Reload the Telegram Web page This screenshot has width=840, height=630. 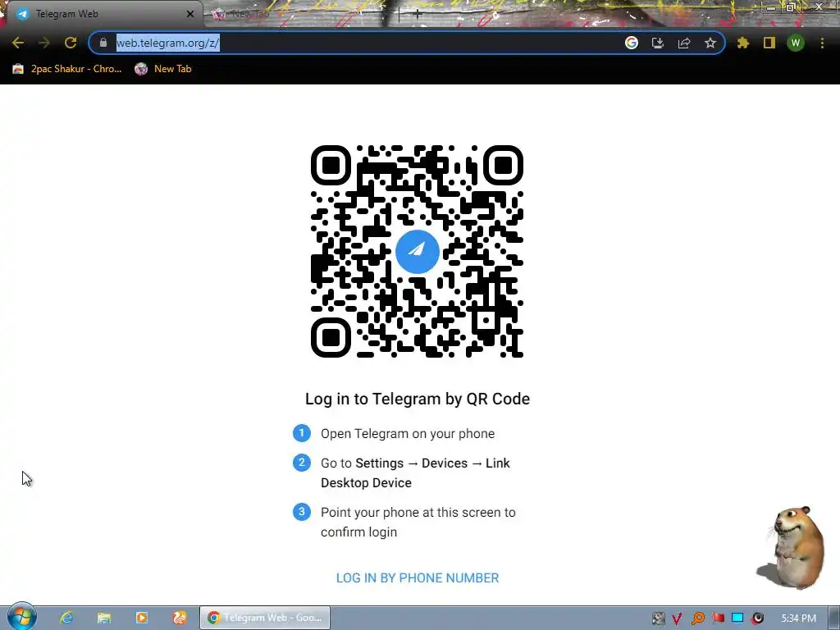(71, 43)
